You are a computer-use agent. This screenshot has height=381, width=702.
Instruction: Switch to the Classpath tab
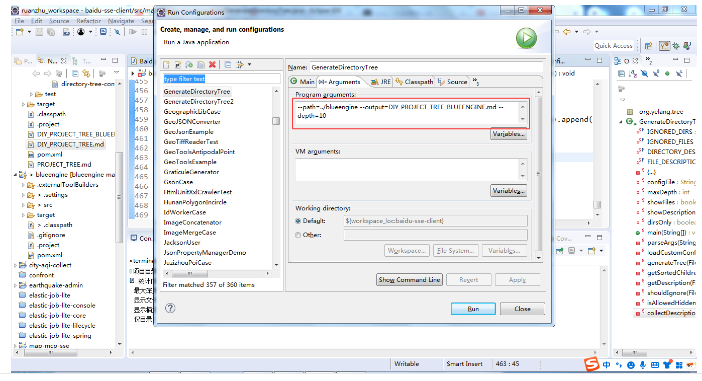pos(414,81)
